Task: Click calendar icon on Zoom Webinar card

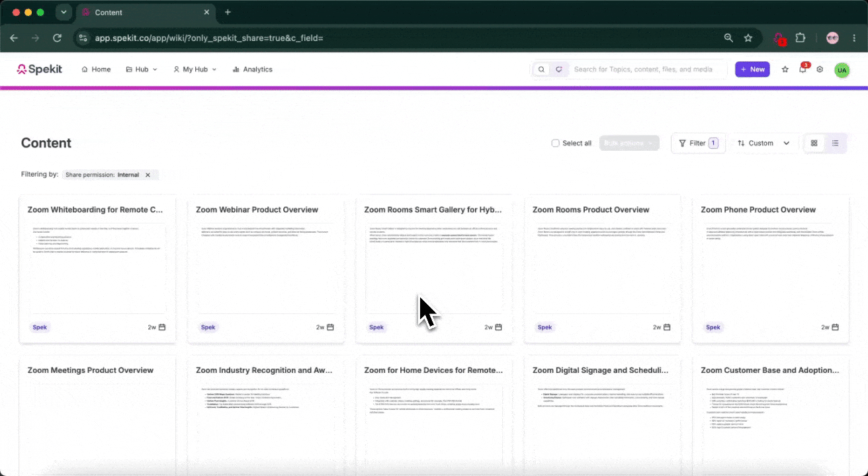Action: (330, 327)
